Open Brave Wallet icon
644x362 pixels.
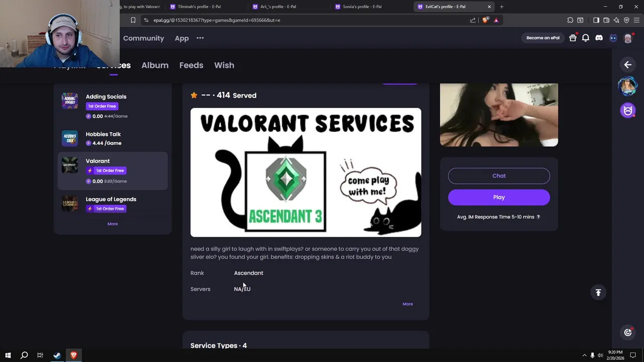click(x=606, y=20)
